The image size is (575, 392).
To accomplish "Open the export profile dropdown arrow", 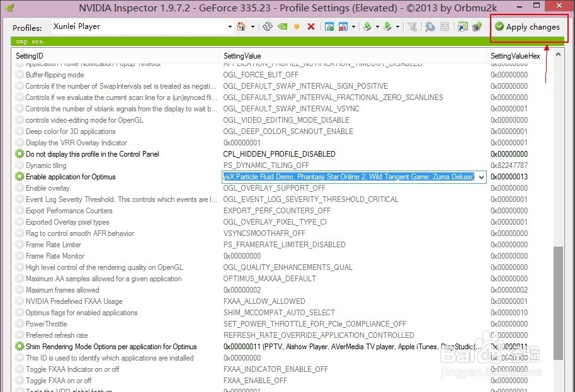I will pyautogui.click(x=377, y=27).
